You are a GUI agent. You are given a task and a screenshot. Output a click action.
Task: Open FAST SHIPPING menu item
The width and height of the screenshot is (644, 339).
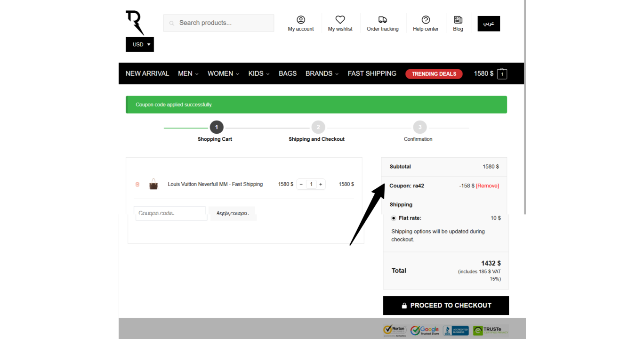(372, 73)
